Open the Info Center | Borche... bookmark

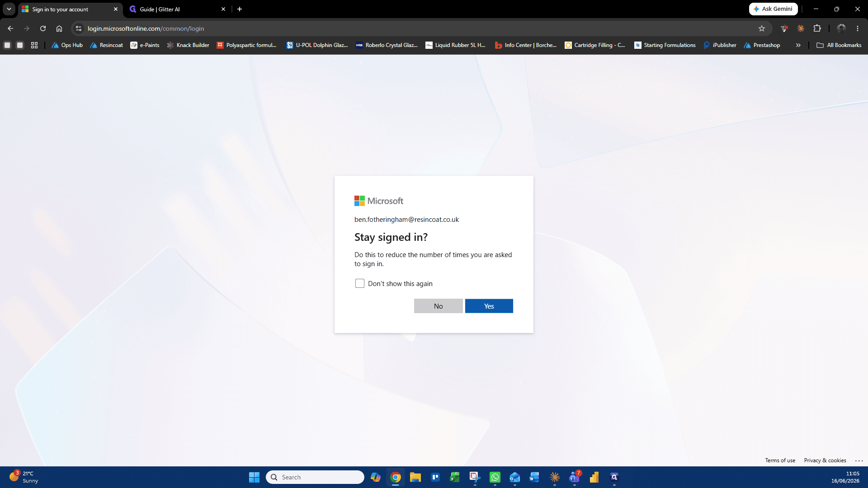pos(526,45)
